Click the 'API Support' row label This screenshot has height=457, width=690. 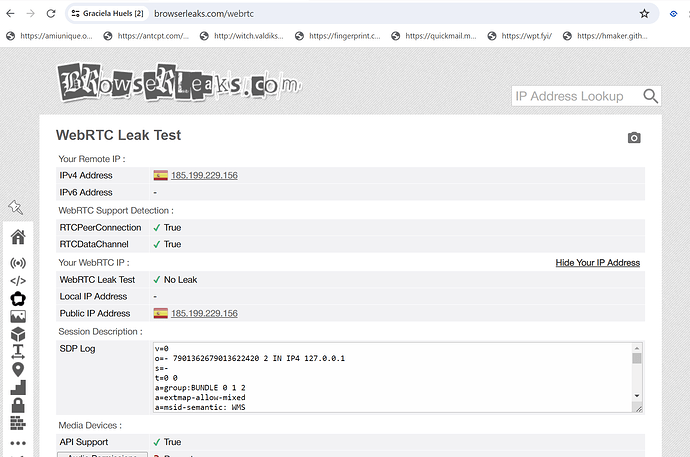[84, 442]
